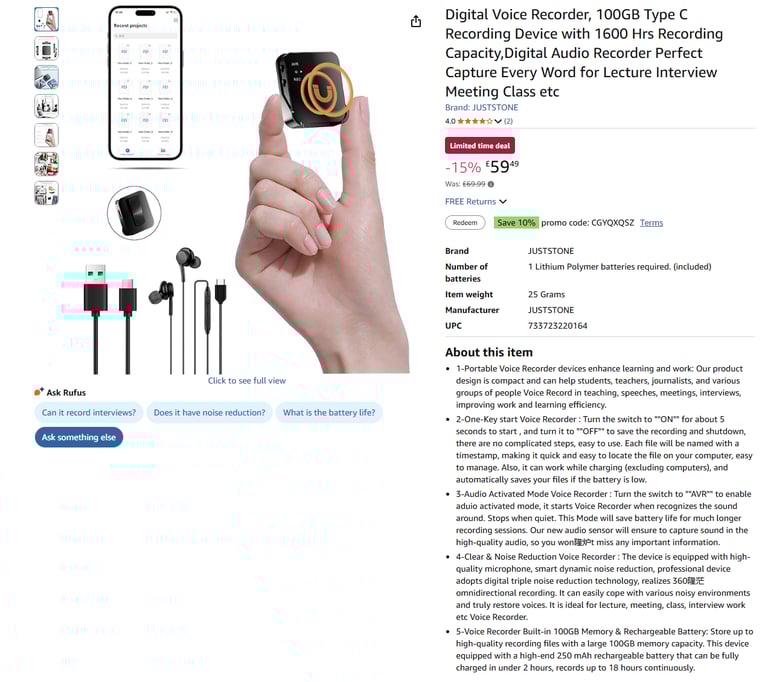Select the first product thumbnail image

[x=47, y=20]
